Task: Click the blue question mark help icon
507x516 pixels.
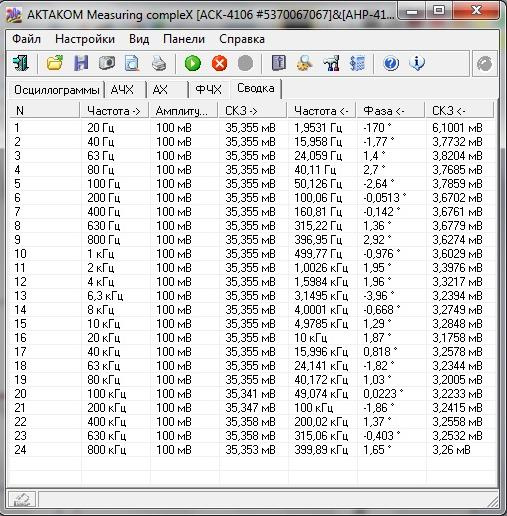Action: [391, 63]
